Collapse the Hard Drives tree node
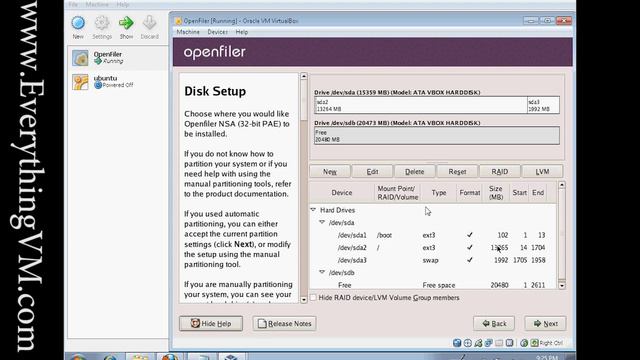 coord(313,210)
